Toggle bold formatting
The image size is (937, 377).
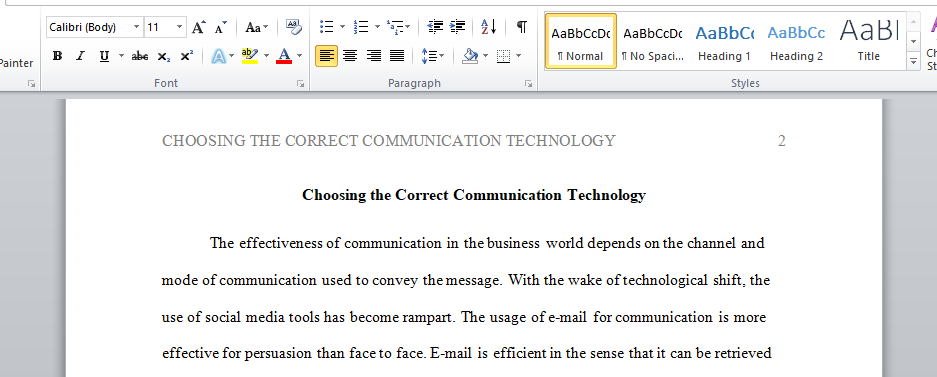pos(57,56)
